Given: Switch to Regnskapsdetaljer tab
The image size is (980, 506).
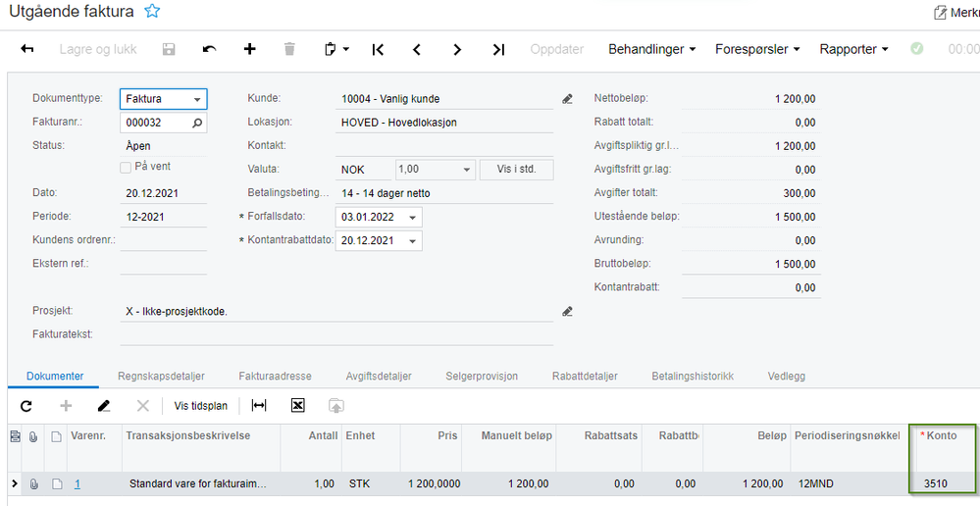Looking at the screenshot, I should point(161,376).
